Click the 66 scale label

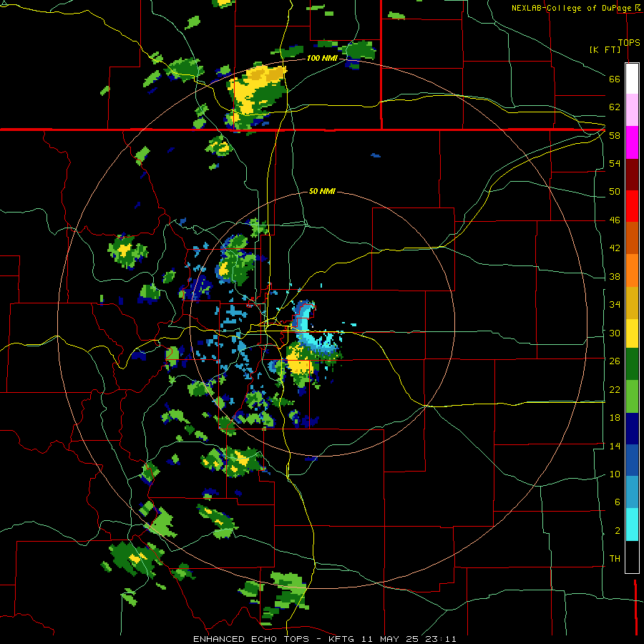point(615,79)
